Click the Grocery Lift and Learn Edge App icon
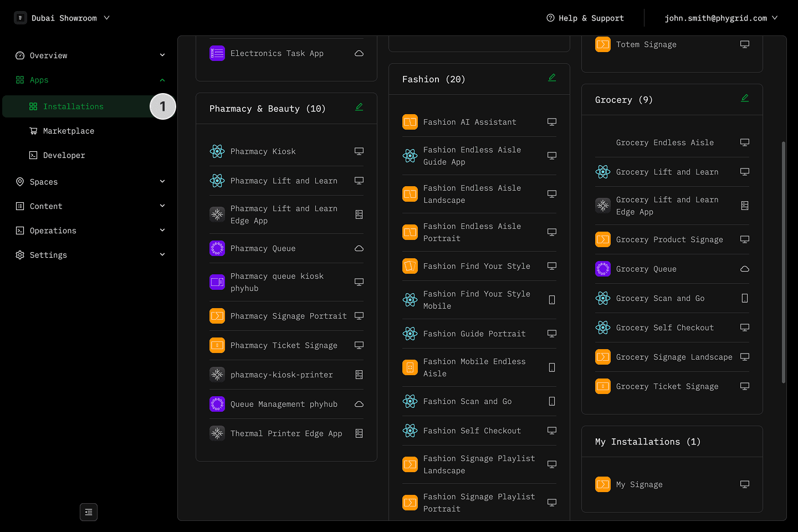This screenshot has width=798, height=532. (x=603, y=206)
